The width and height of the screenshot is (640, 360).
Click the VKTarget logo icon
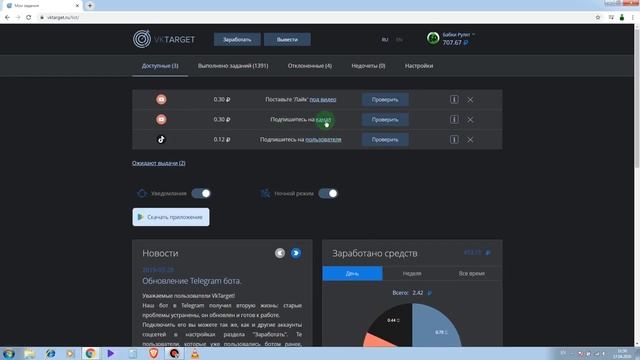pos(142,39)
